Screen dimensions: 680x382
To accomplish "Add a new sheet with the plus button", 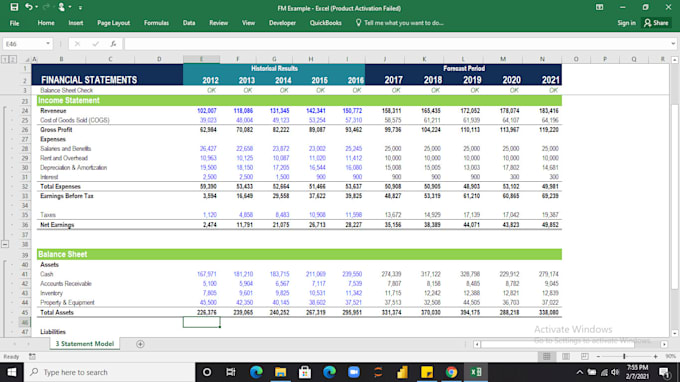I will [x=140, y=344].
